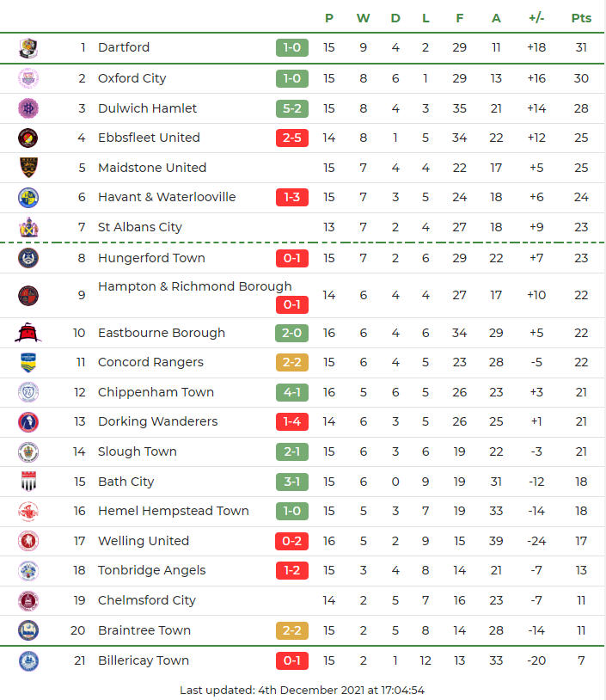Click the Dartford club crest icon
The image size is (606, 700).
tap(28, 48)
